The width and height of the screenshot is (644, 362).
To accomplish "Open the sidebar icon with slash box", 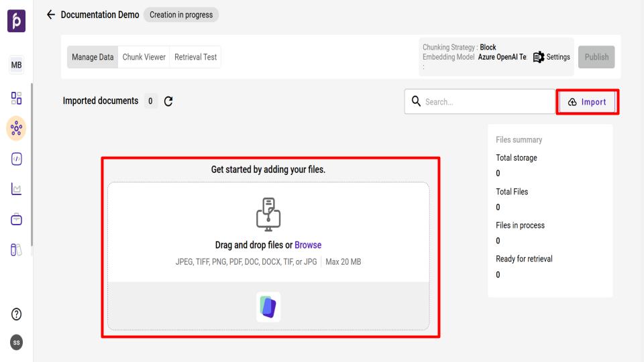I will coord(16,158).
